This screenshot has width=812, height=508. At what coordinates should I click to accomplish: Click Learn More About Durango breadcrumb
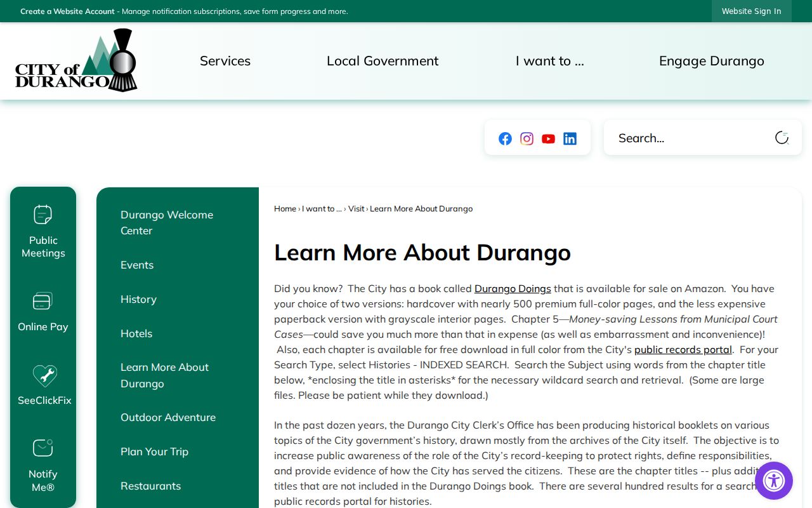point(421,208)
